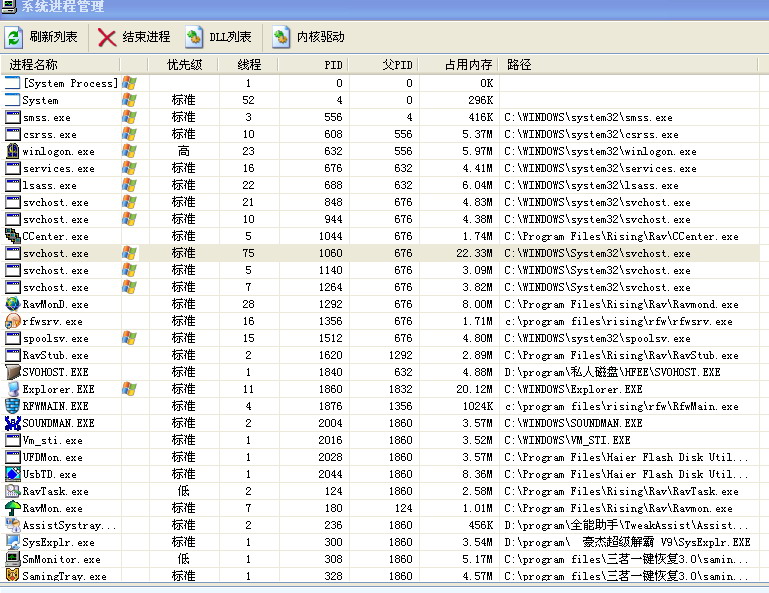Click the CCenter.exe process icon
Viewport: 769px width, 593px height.
point(12,236)
